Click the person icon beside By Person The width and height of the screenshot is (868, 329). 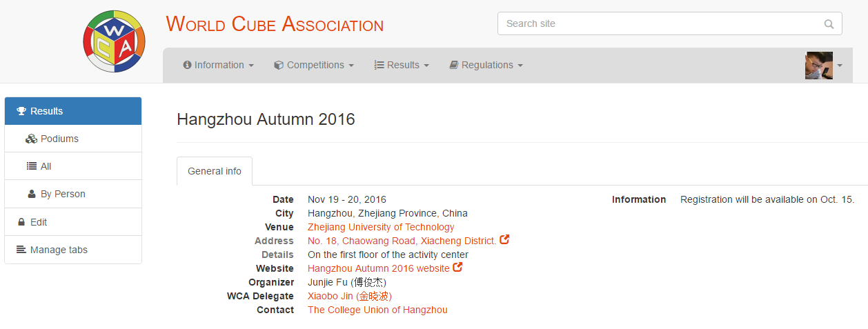pyautogui.click(x=32, y=194)
